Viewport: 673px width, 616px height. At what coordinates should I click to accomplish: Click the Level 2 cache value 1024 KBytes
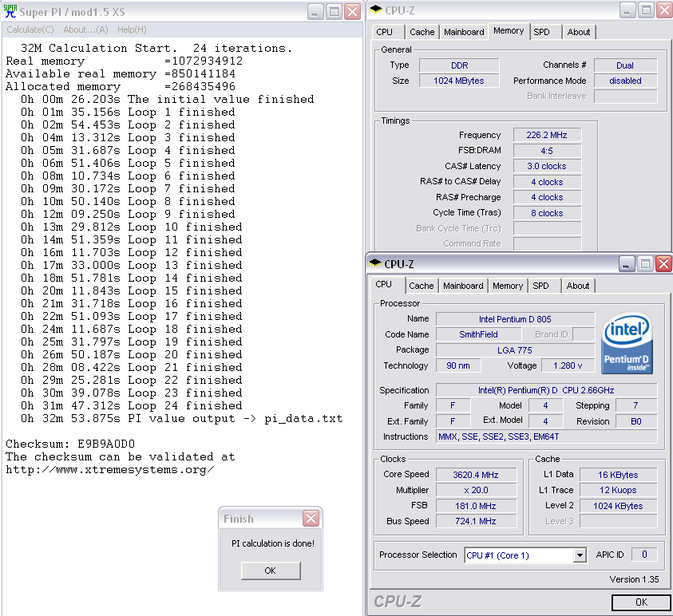point(619,506)
